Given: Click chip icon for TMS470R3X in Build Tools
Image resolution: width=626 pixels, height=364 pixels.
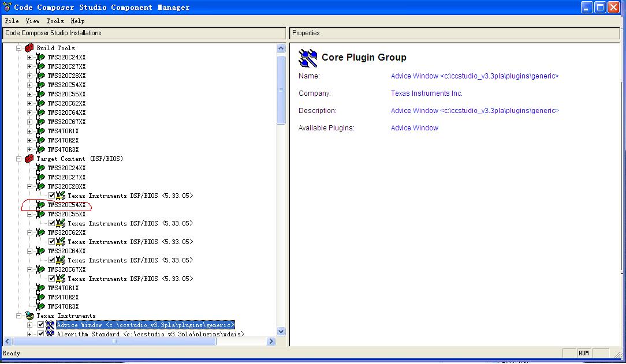Looking at the screenshot, I should (40, 149).
